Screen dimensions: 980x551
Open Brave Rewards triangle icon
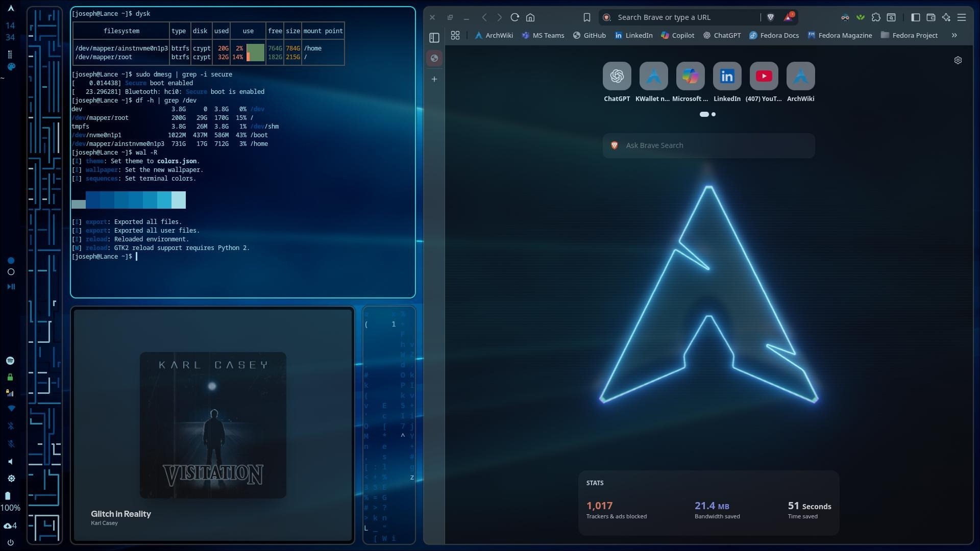click(789, 17)
